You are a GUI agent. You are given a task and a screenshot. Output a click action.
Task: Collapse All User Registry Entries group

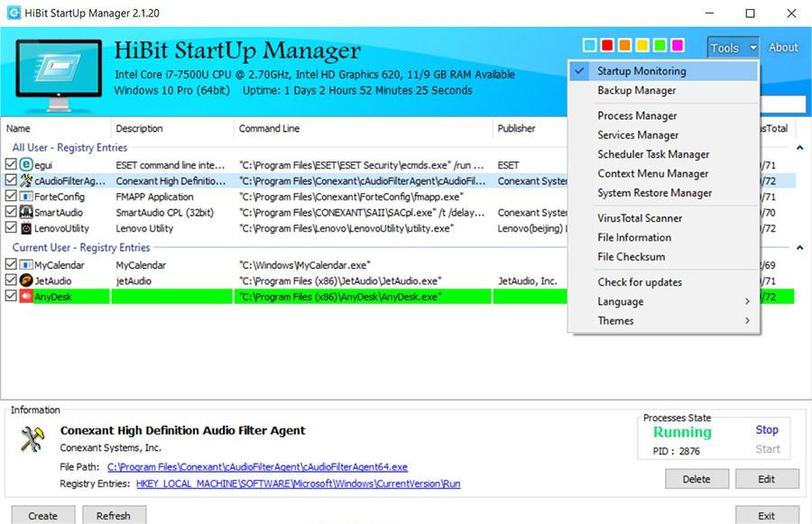point(799,148)
